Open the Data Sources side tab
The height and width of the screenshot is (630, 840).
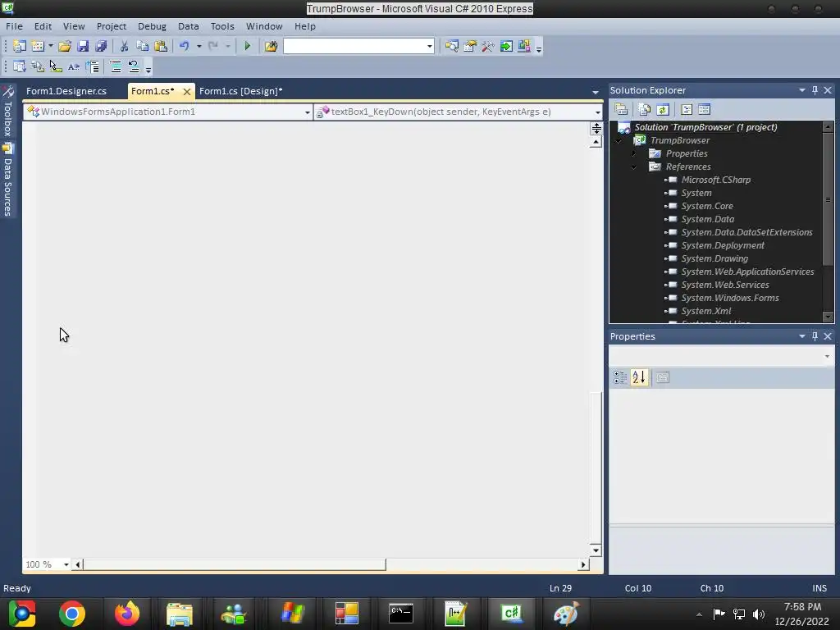click(7, 180)
